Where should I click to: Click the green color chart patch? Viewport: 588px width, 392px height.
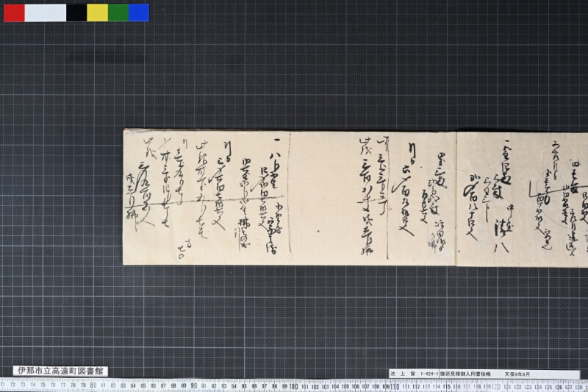tap(118, 13)
